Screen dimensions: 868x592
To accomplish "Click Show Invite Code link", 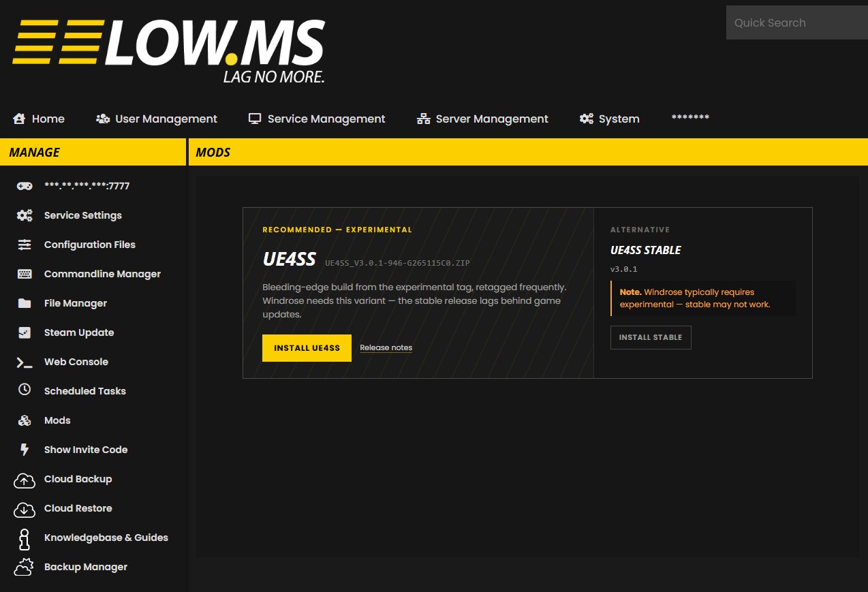I will click(86, 450).
